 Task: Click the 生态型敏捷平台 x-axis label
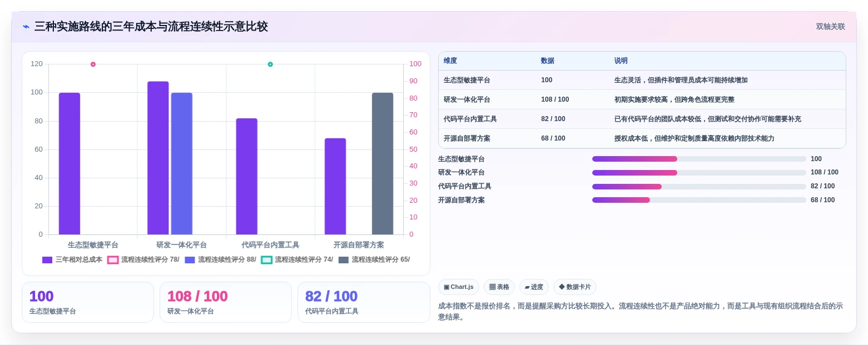[x=93, y=244]
